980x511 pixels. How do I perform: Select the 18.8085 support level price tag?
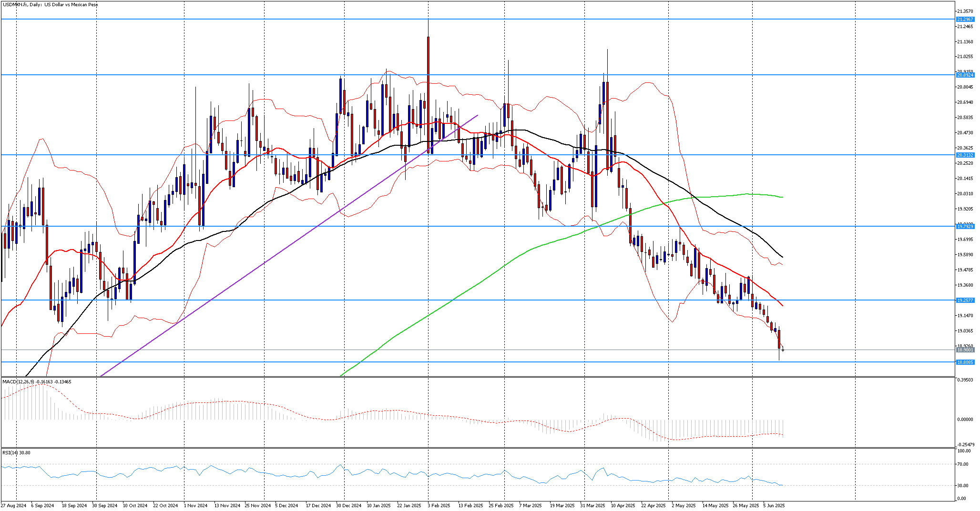[x=965, y=362]
